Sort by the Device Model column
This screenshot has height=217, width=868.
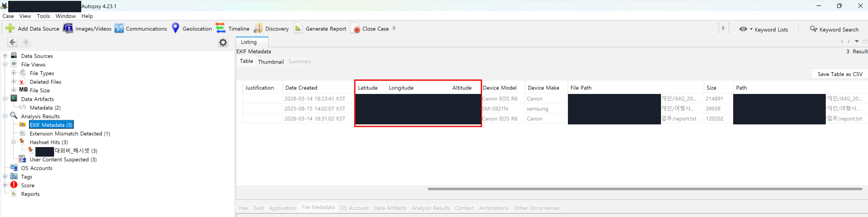(503, 88)
